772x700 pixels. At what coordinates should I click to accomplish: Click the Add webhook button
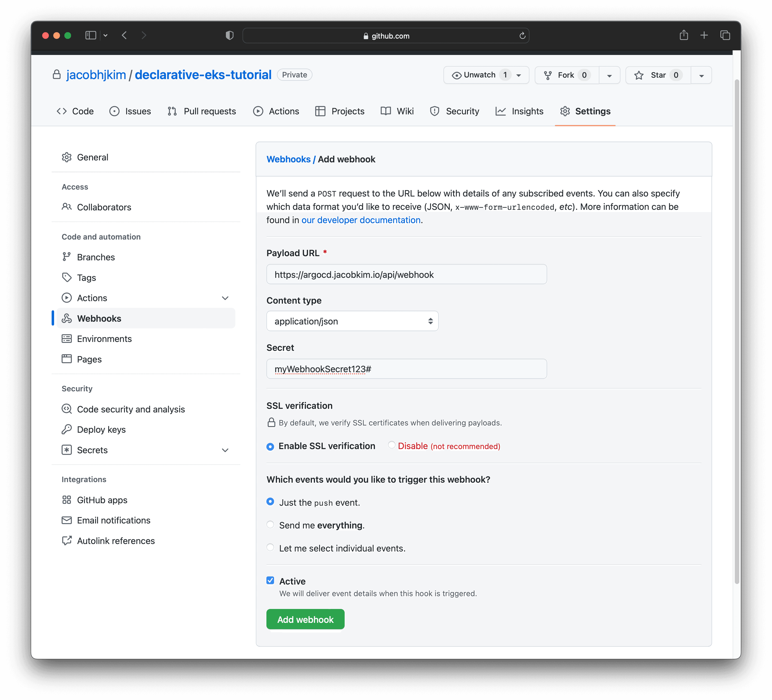click(x=305, y=619)
